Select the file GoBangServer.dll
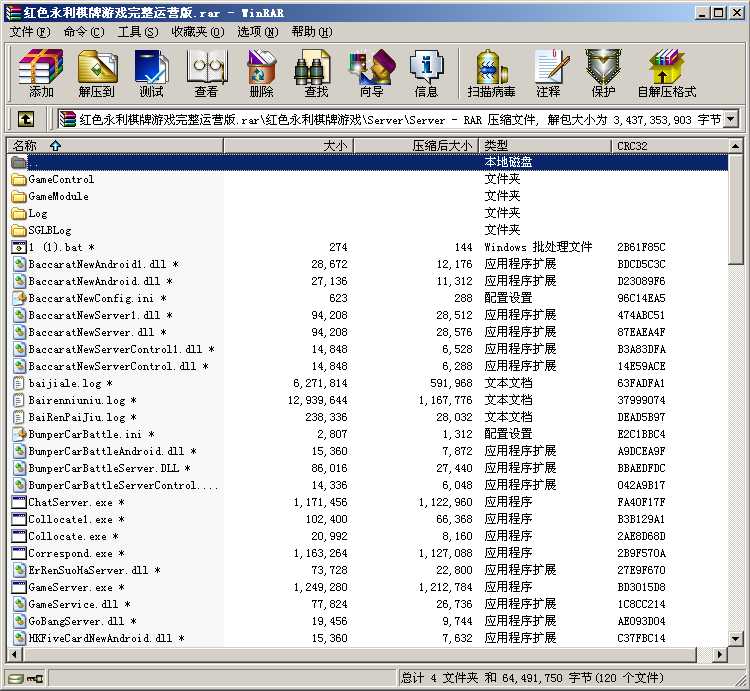 [x=82, y=621]
